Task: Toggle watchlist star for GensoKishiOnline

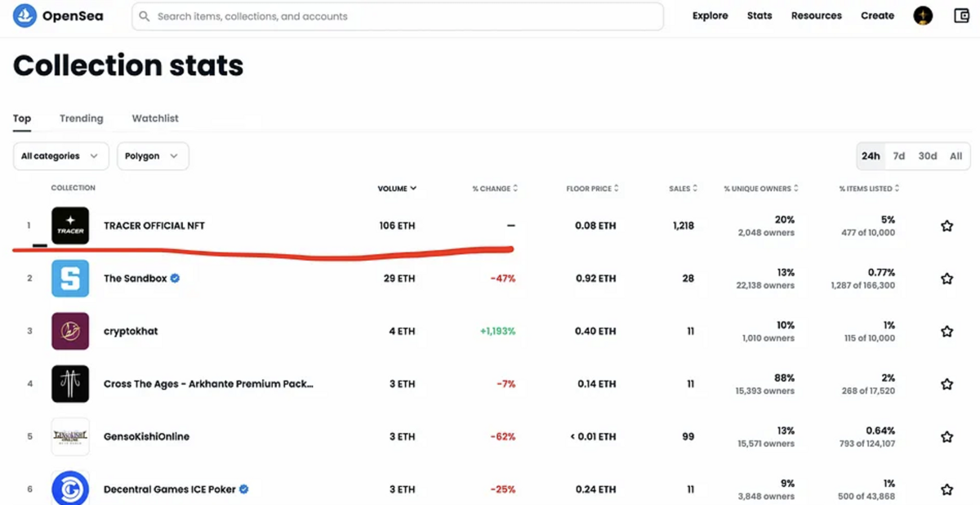Action: [947, 437]
